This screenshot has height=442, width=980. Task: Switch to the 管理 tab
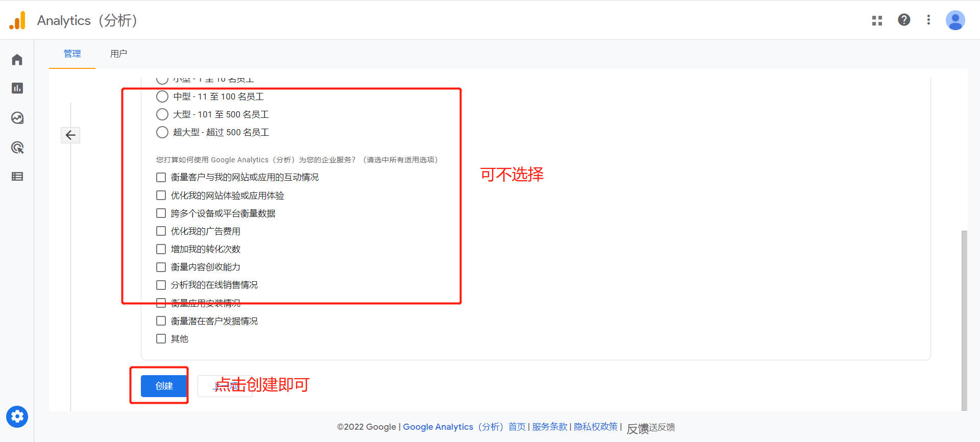(72, 54)
